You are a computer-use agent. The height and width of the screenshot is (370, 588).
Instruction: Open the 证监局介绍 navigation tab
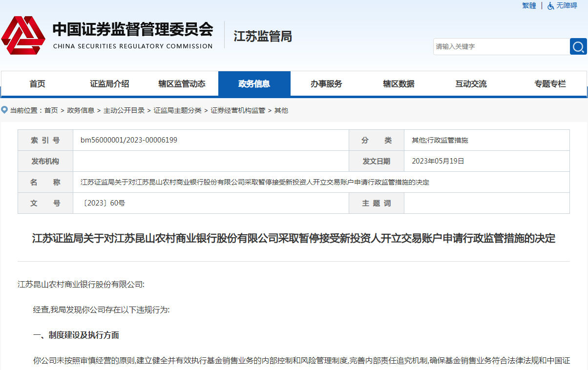(109, 84)
